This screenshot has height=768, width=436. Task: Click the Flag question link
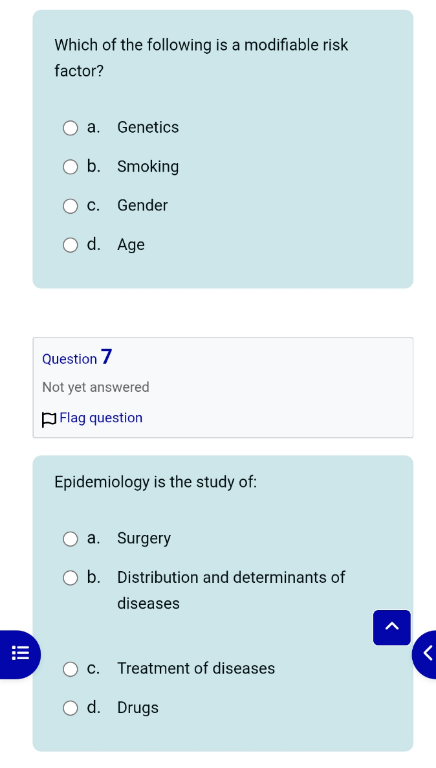tap(101, 418)
